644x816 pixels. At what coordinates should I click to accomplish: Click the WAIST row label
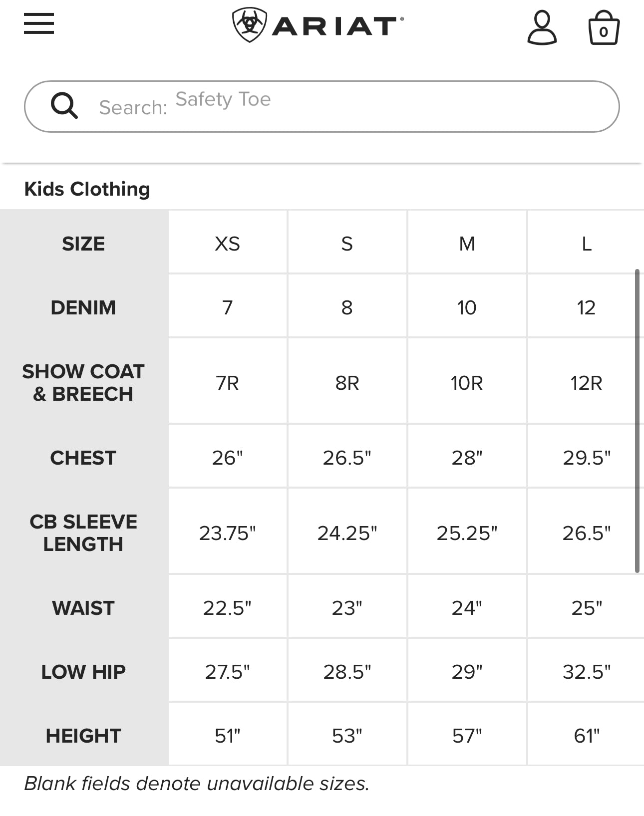point(83,608)
